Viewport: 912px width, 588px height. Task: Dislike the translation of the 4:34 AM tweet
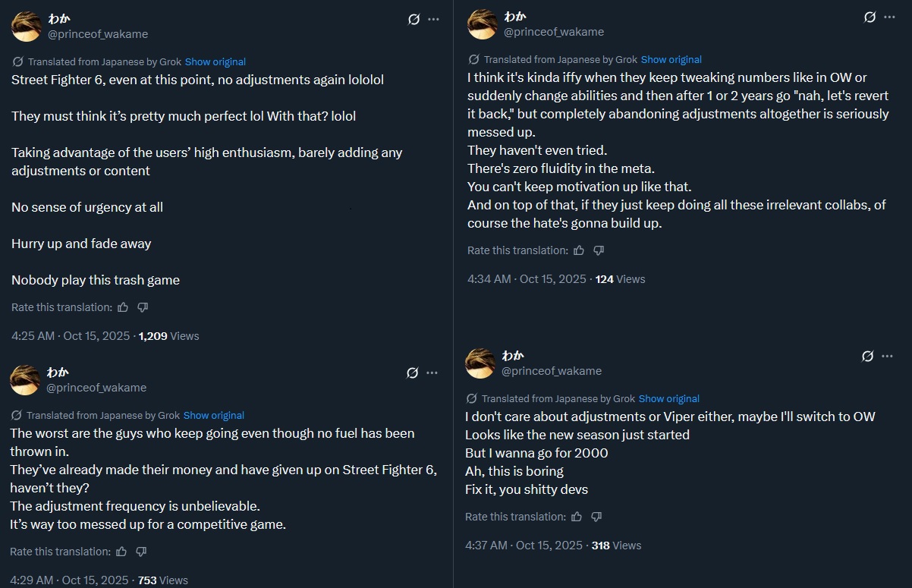[599, 250]
